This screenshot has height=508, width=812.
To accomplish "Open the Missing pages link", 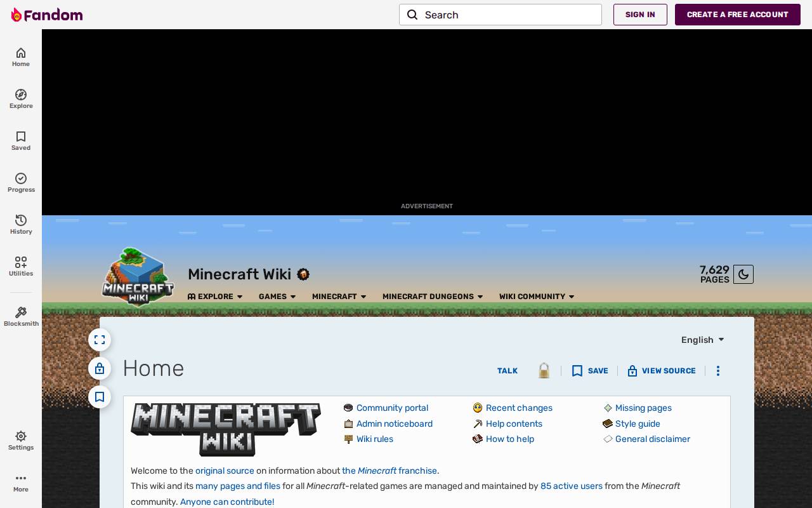I will 643,408.
